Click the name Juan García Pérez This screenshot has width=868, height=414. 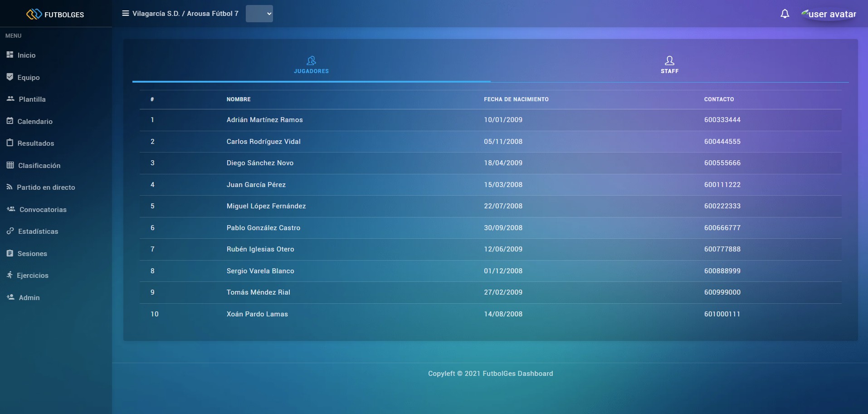(256, 185)
